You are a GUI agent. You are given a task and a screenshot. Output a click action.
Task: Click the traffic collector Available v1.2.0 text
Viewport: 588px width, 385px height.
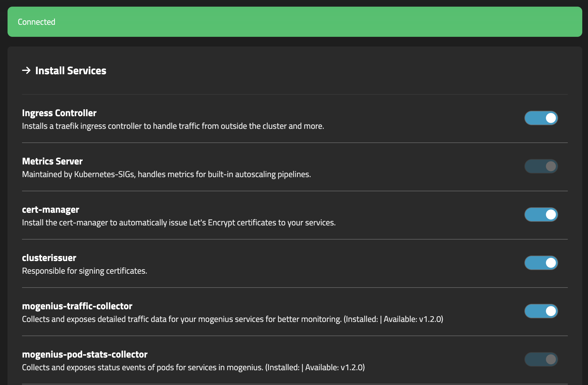tap(413, 319)
